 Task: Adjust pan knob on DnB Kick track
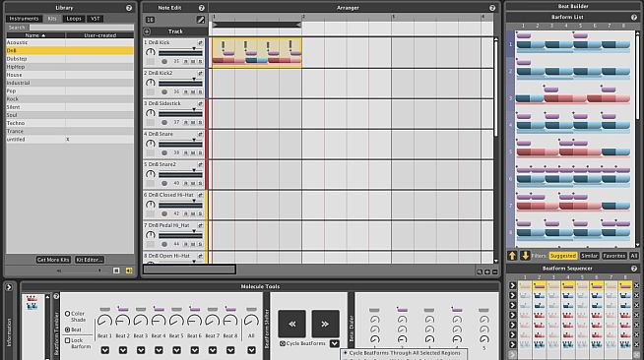point(151,52)
